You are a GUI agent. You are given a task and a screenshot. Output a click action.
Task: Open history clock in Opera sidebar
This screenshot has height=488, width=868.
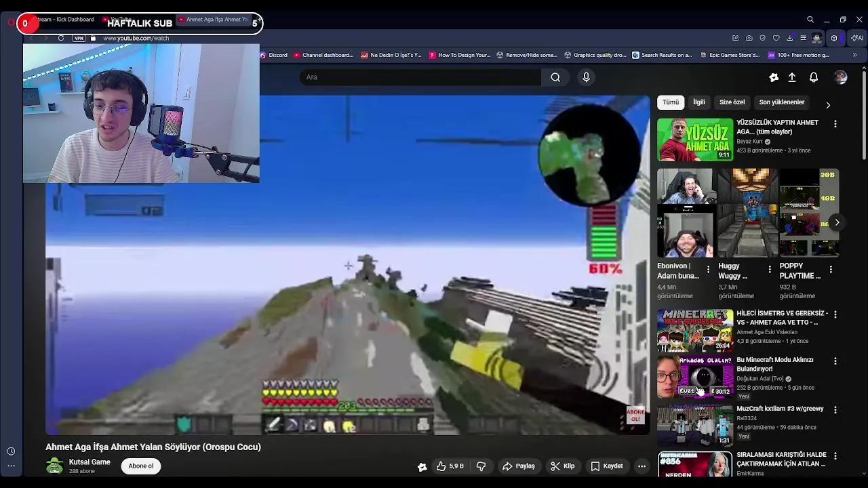11,451
